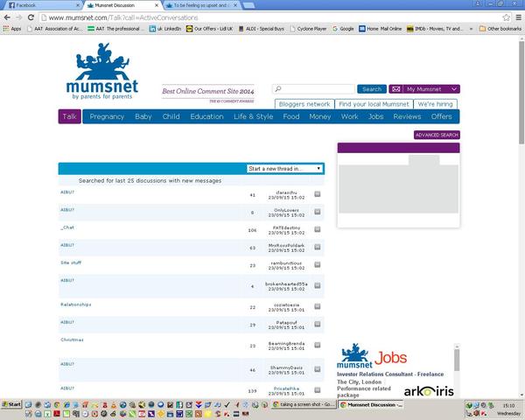This screenshot has height=420, width=525.
Task: Open the Pregnancy menu item
Action: click(x=107, y=116)
